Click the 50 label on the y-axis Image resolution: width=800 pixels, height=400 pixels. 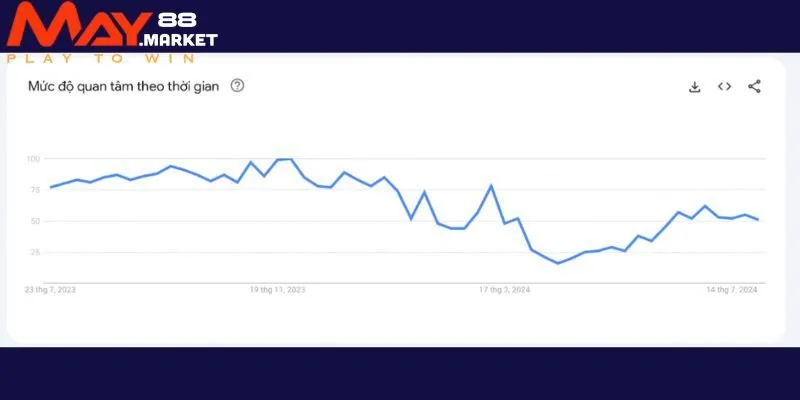[35, 221]
